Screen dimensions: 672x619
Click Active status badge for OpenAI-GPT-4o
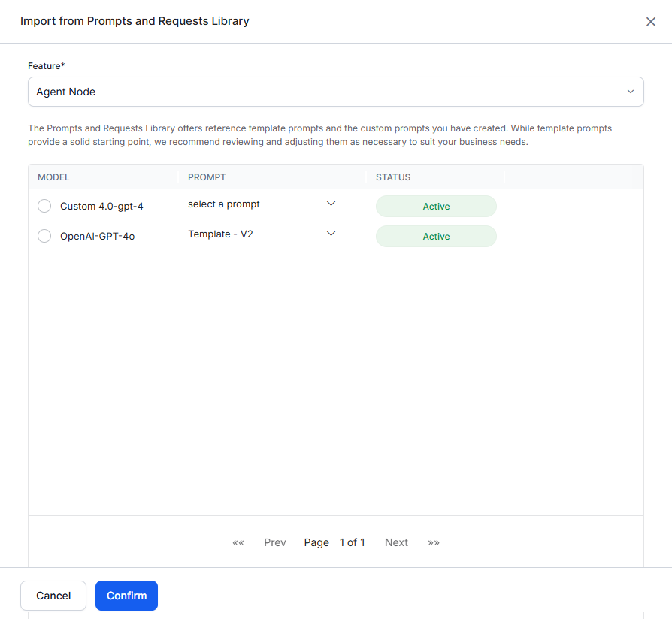[x=436, y=237]
